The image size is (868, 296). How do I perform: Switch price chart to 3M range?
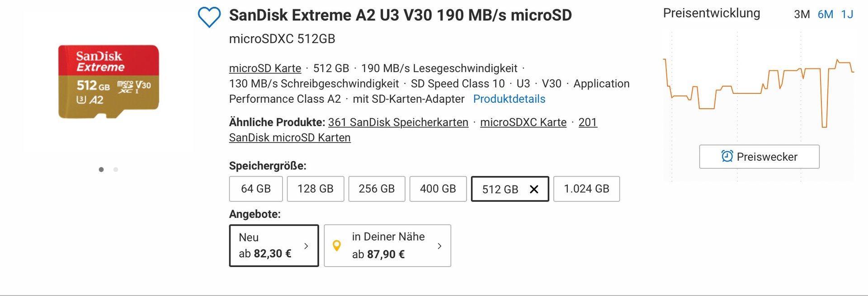[802, 14]
